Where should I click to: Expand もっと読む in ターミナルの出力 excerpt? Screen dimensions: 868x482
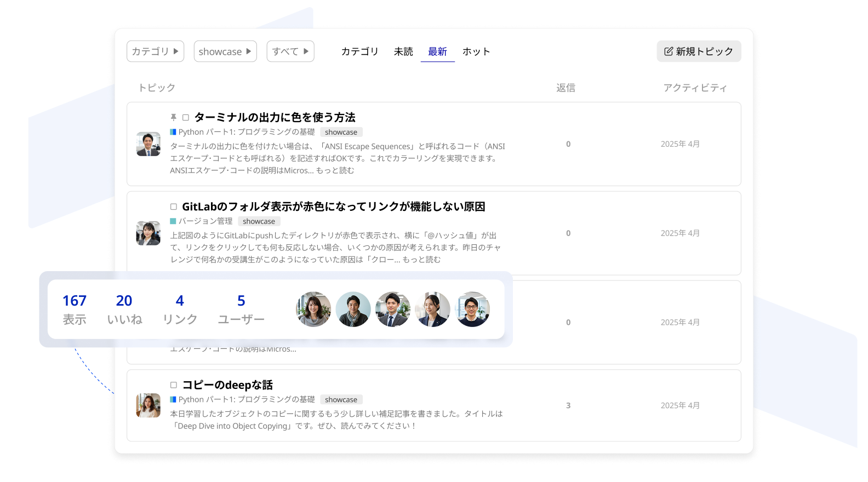click(335, 170)
